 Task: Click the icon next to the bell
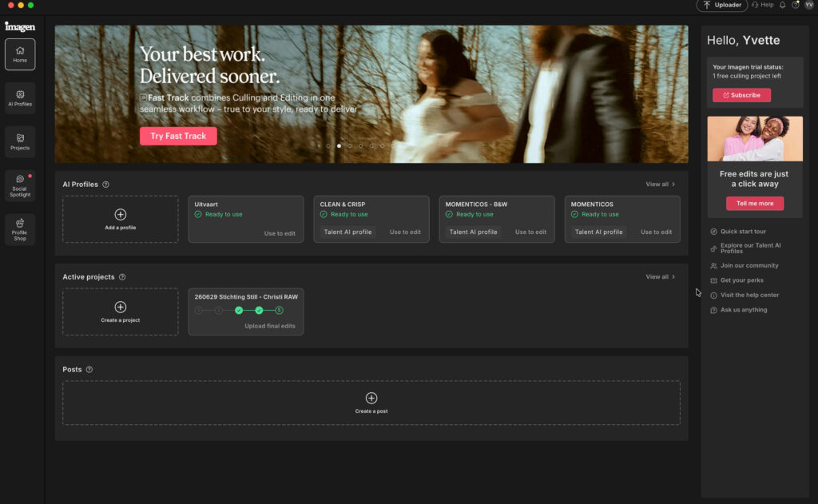[796, 5]
